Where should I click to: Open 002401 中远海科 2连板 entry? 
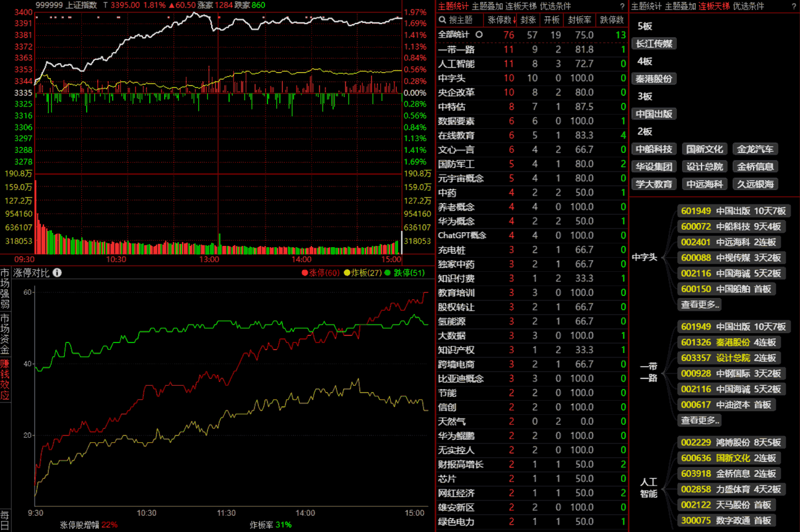pyautogui.click(x=729, y=242)
